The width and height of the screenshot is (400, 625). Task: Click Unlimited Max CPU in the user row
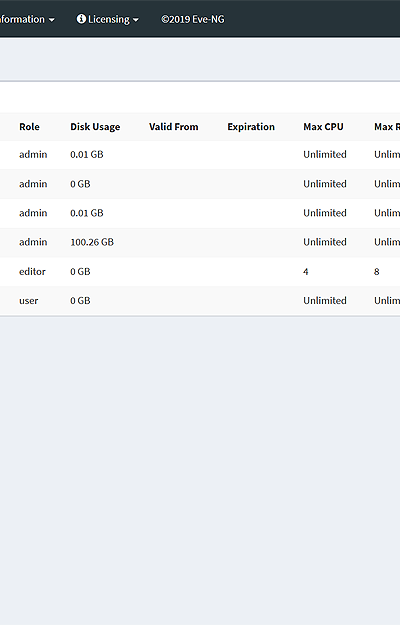(325, 301)
